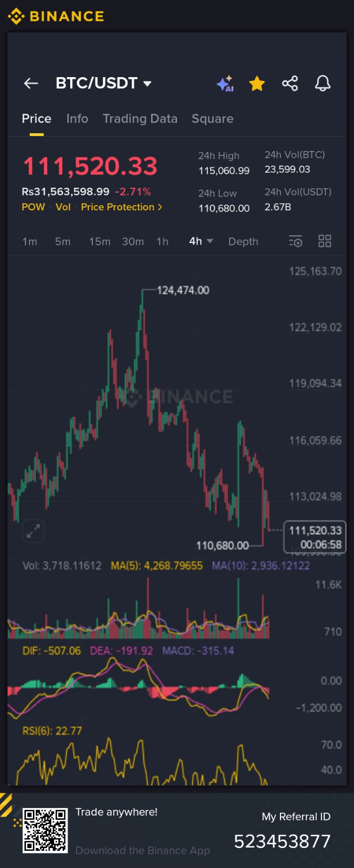Screen dimensions: 354x868
Task: Click the Binance app QR code
Action: (x=45, y=830)
